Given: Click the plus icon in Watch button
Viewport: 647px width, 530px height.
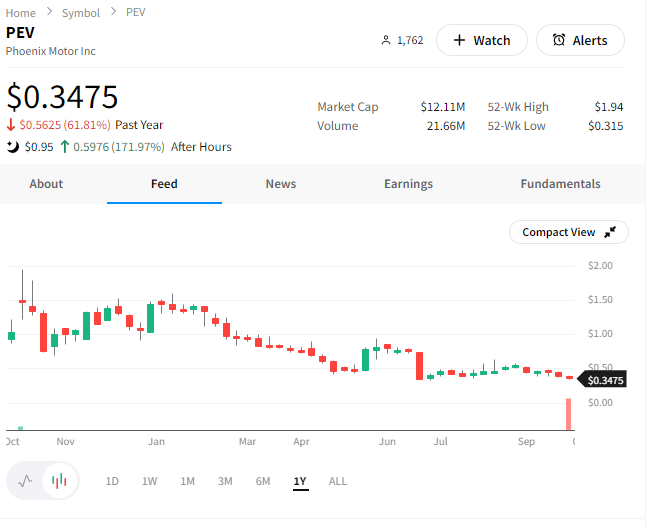Looking at the screenshot, I should click(x=459, y=40).
